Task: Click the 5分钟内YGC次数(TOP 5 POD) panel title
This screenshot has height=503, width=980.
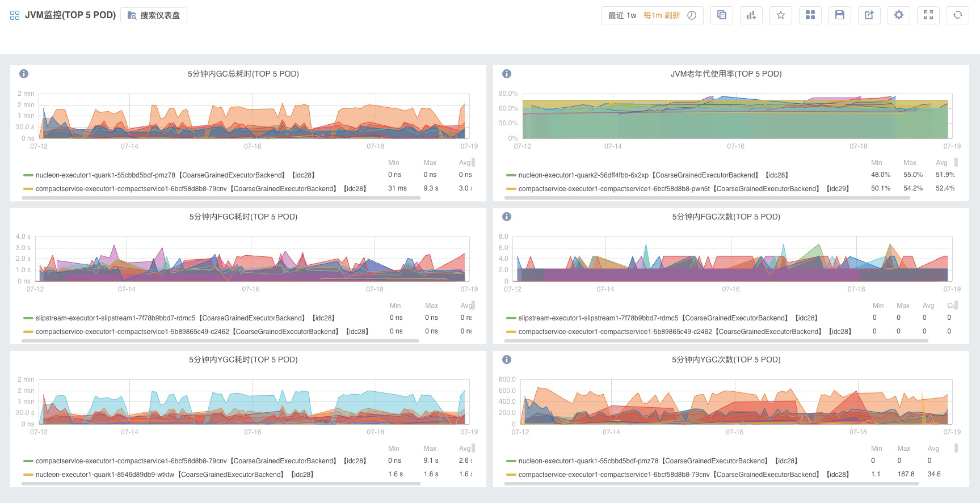Action: click(726, 360)
